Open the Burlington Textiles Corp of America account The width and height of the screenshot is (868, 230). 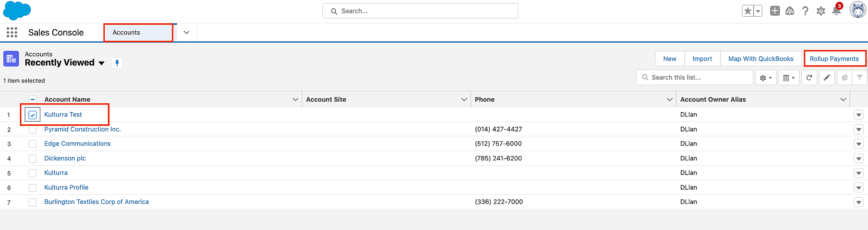point(96,202)
